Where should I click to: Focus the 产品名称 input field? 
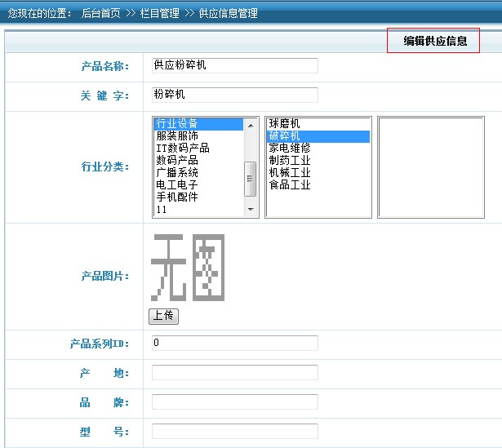pos(235,65)
